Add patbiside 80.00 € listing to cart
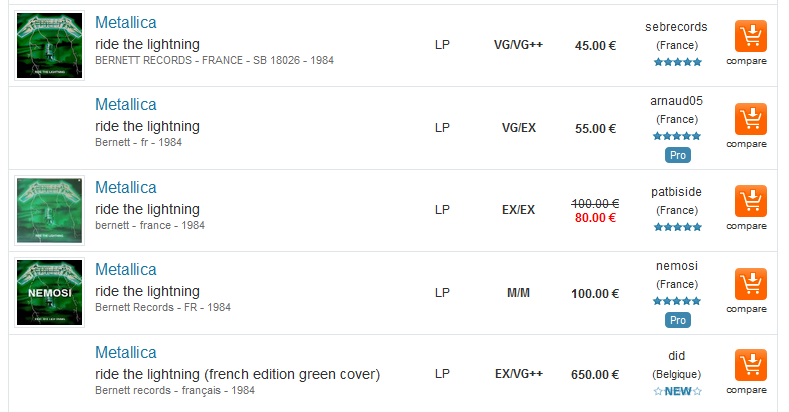Screen dimensions: 789x412 751,201
